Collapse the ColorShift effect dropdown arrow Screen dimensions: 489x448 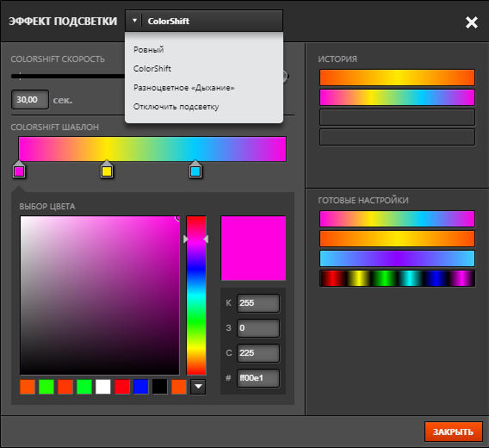point(134,21)
